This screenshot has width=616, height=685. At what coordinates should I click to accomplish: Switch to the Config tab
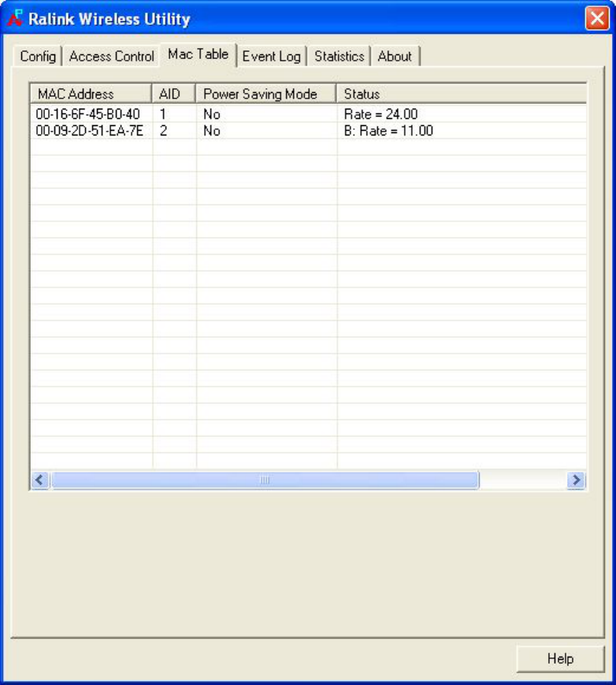pos(38,56)
